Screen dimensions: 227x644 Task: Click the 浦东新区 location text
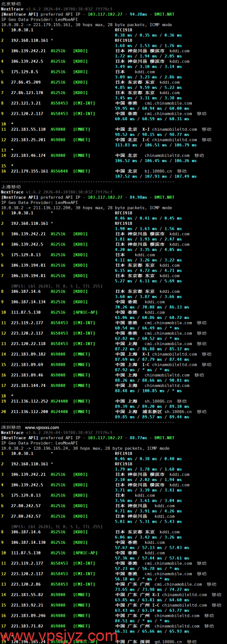pos(153,412)
